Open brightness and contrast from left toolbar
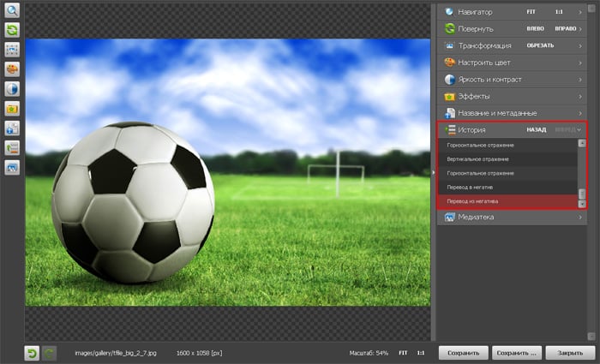 pyautogui.click(x=13, y=89)
